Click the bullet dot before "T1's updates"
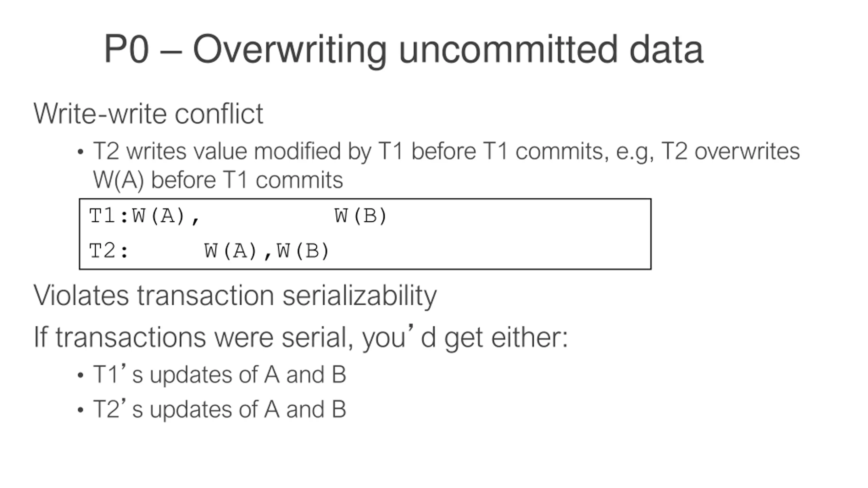868x488 pixels. pos(80,375)
